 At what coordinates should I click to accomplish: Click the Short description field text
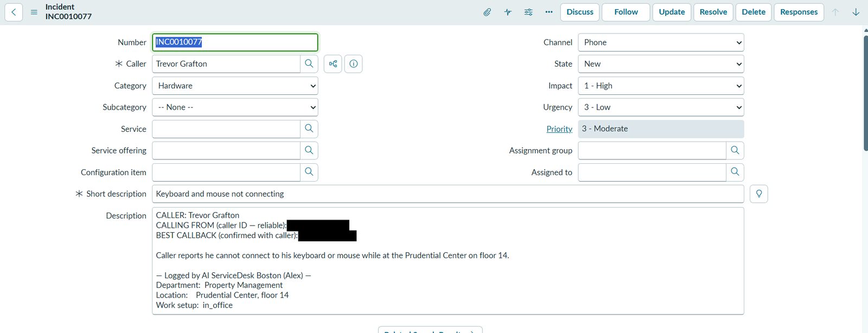[x=448, y=194]
